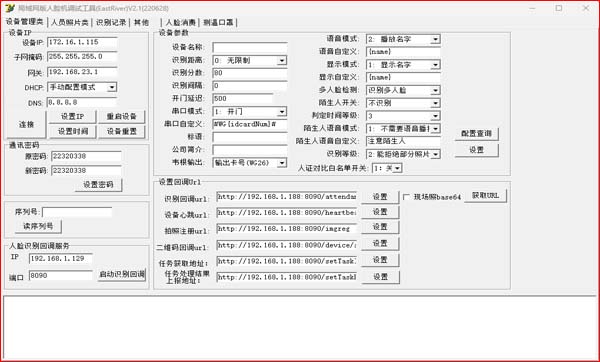Click the 设备重置 button
This screenshot has height=362, width=600.
[122, 131]
